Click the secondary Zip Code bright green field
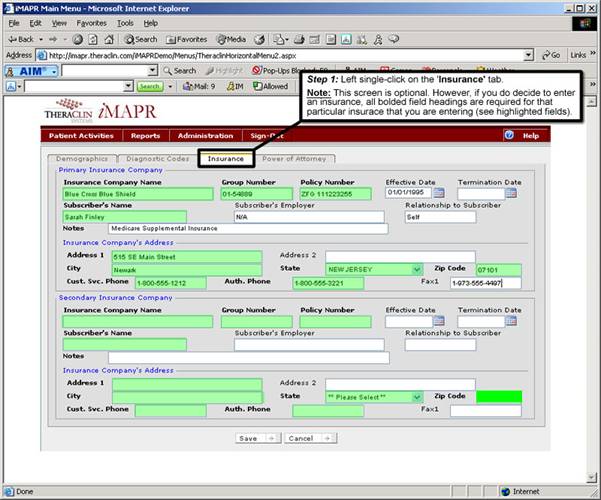601x500 pixels. [x=497, y=397]
